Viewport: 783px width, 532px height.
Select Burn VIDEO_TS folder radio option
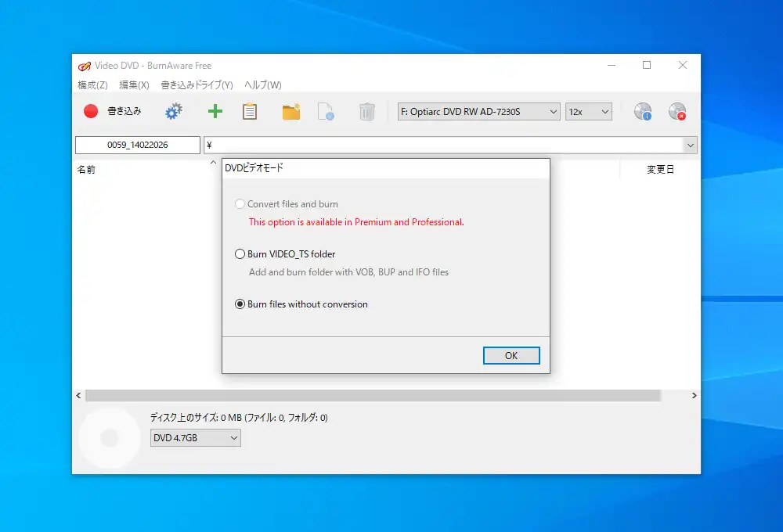pyautogui.click(x=240, y=254)
